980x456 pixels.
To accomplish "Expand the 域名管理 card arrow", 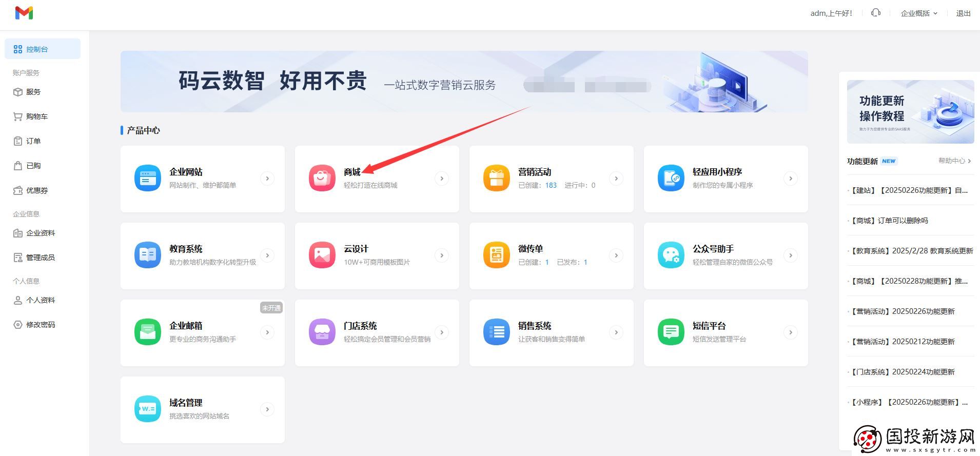I will (x=267, y=409).
